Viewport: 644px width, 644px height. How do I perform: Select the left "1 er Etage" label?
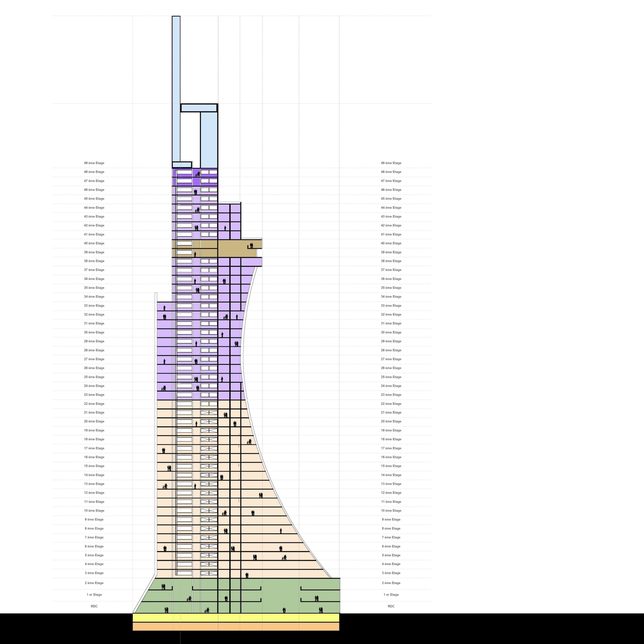pos(94,595)
